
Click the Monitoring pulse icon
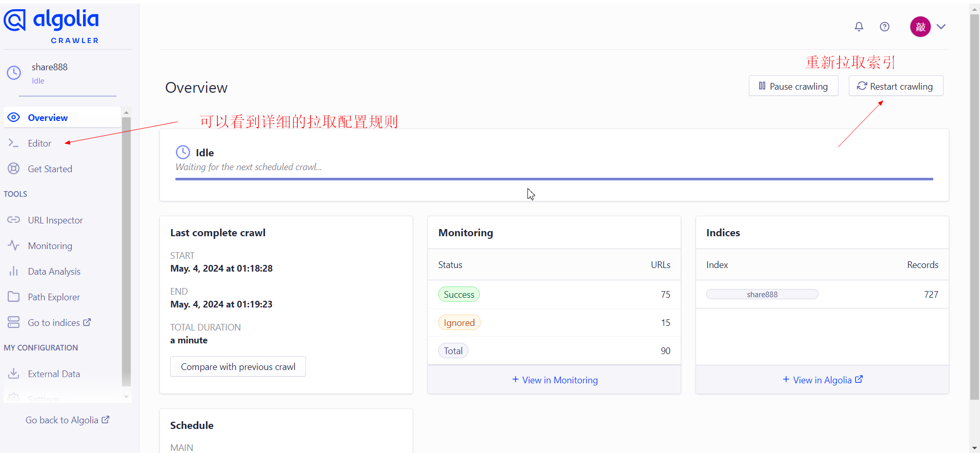click(x=14, y=245)
